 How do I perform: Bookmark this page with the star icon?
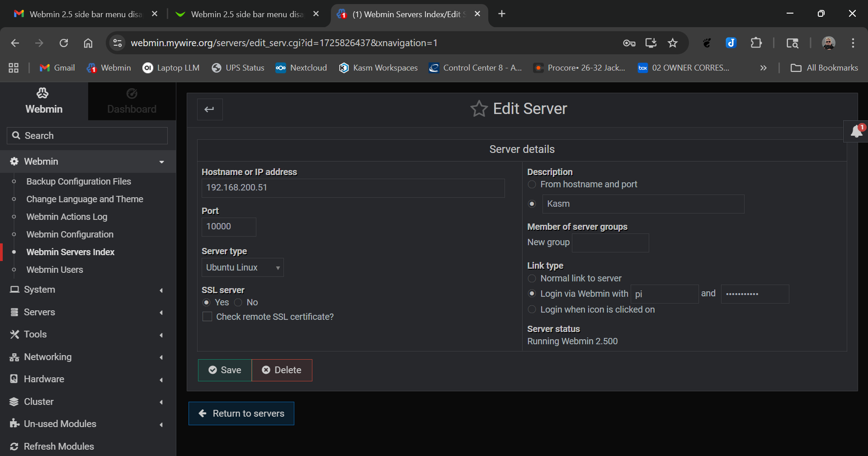(x=673, y=43)
